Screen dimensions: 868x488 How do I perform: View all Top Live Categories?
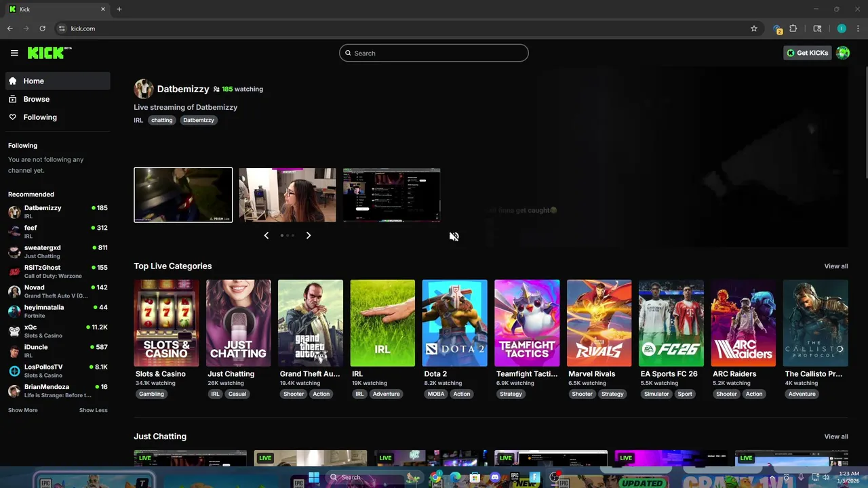835,266
